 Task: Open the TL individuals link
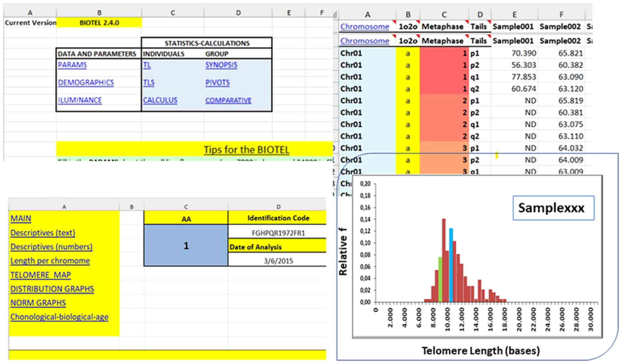click(x=147, y=65)
